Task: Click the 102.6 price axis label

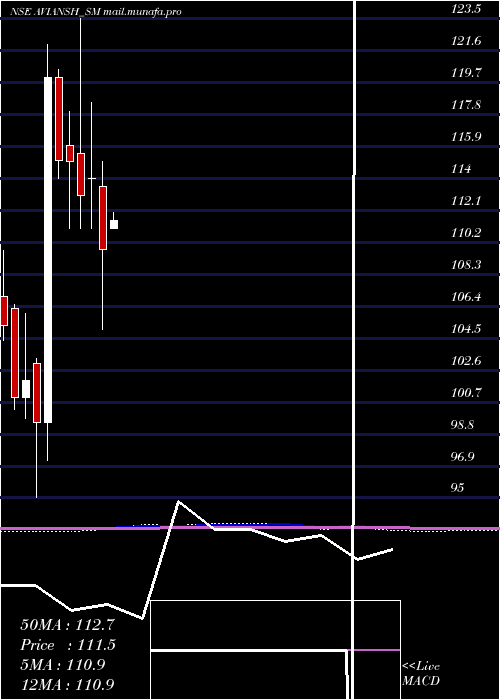Action: (x=466, y=361)
